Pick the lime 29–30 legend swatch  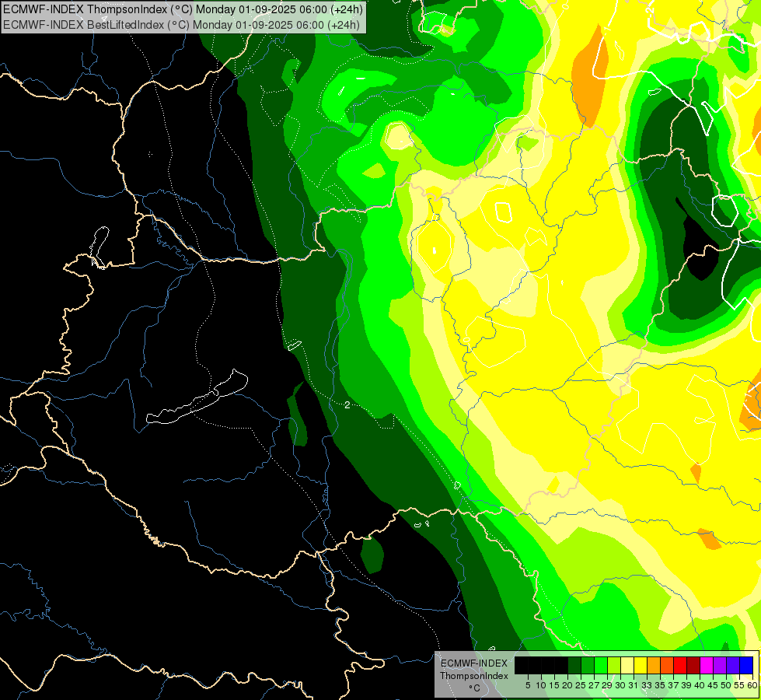coord(614,665)
